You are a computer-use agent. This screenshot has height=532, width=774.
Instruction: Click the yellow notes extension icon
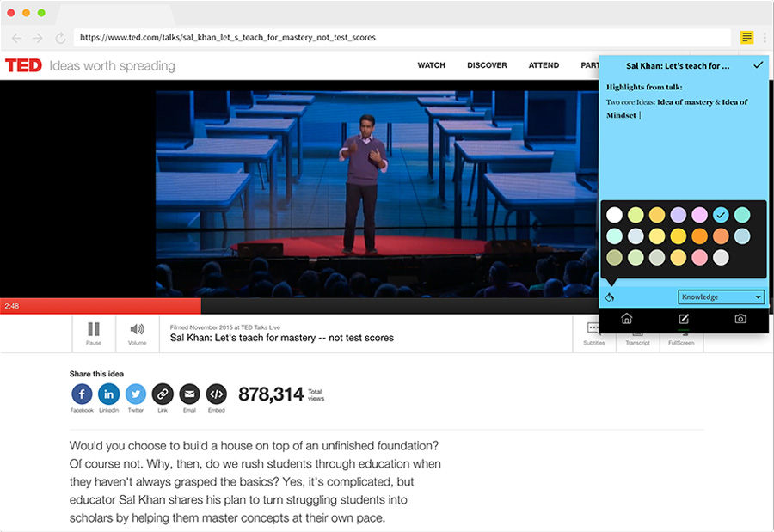click(746, 38)
